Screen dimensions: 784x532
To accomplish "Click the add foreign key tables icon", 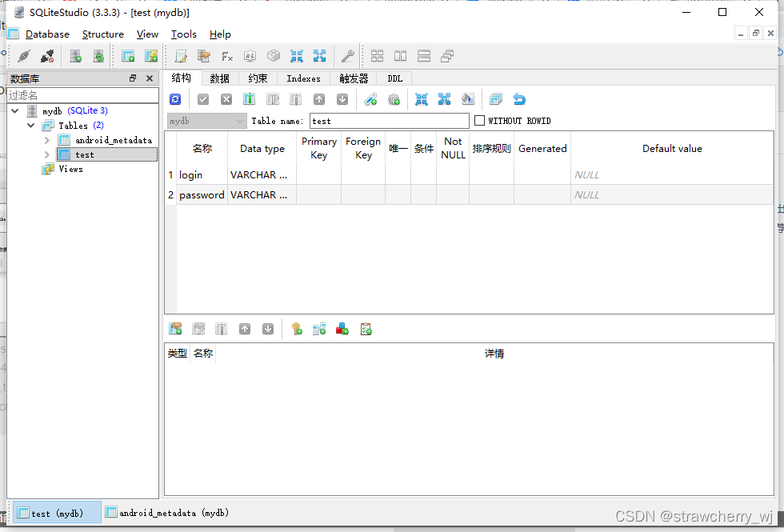I will 319,329.
